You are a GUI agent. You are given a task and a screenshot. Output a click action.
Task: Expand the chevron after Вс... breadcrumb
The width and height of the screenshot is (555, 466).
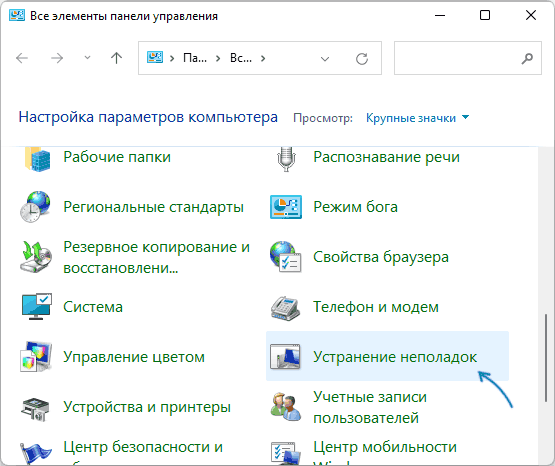click(x=263, y=58)
